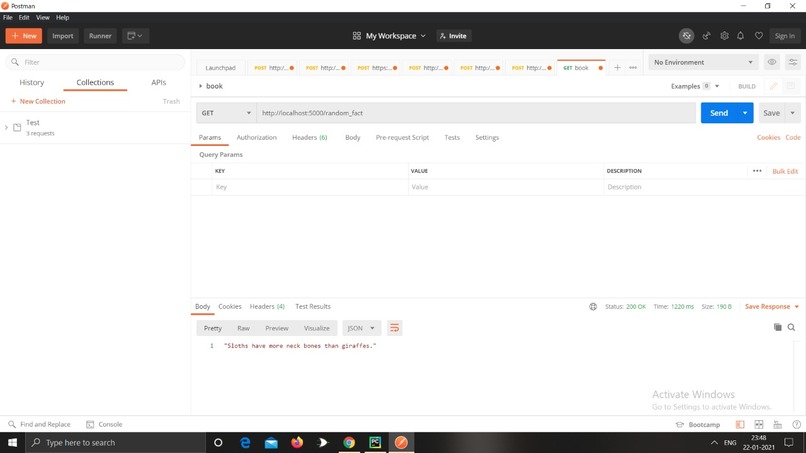Open Microsoft Edge from the taskbar

pos(245,443)
